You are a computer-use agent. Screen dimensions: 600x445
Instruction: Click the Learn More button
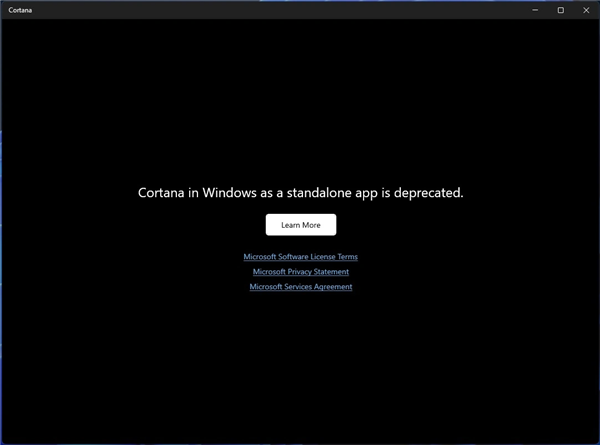click(x=301, y=225)
